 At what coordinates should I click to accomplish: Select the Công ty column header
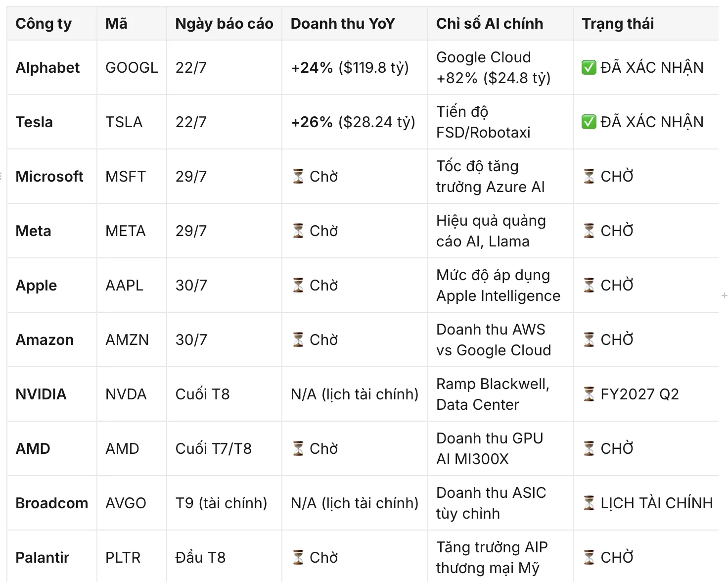tap(52, 23)
